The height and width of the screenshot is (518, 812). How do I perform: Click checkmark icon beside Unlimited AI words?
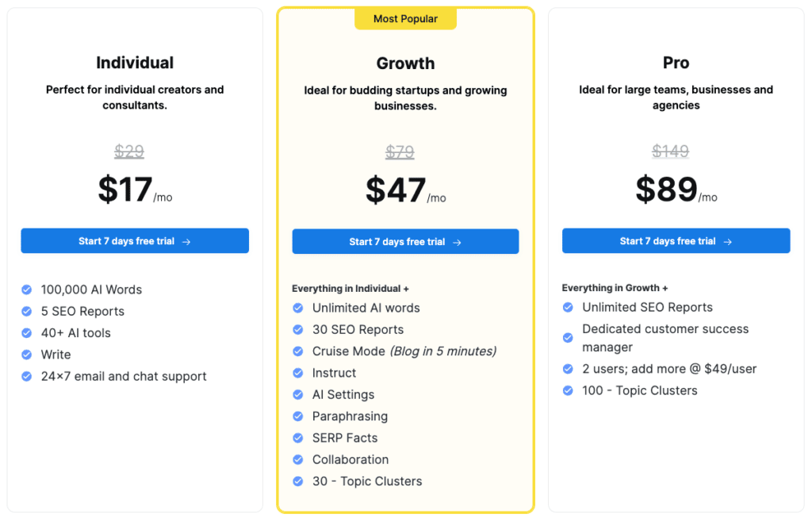[298, 309]
